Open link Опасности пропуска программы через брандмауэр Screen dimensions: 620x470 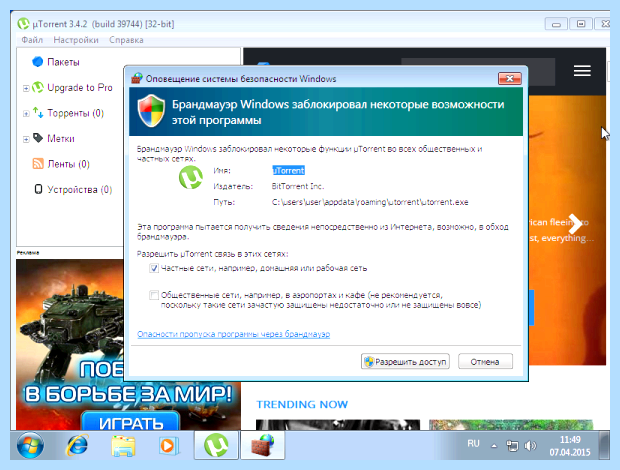tap(233, 334)
